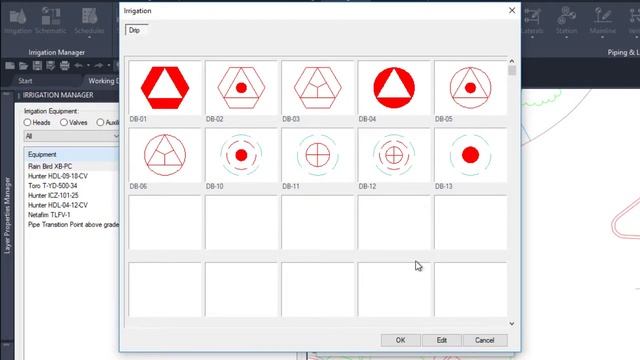This screenshot has height=360, width=640.
Task: Click the Plot printer quick access icon
Action: click(x=64, y=65)
